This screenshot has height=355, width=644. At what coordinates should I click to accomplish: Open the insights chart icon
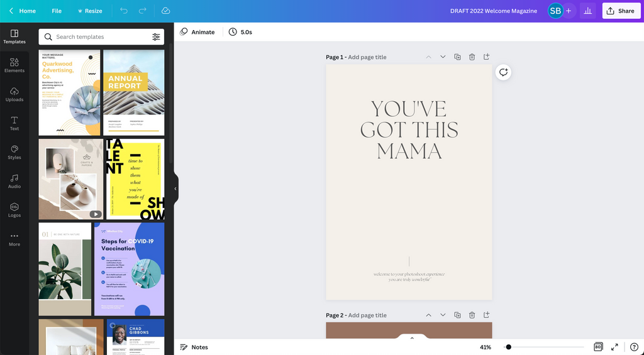[x=588, y=11]
